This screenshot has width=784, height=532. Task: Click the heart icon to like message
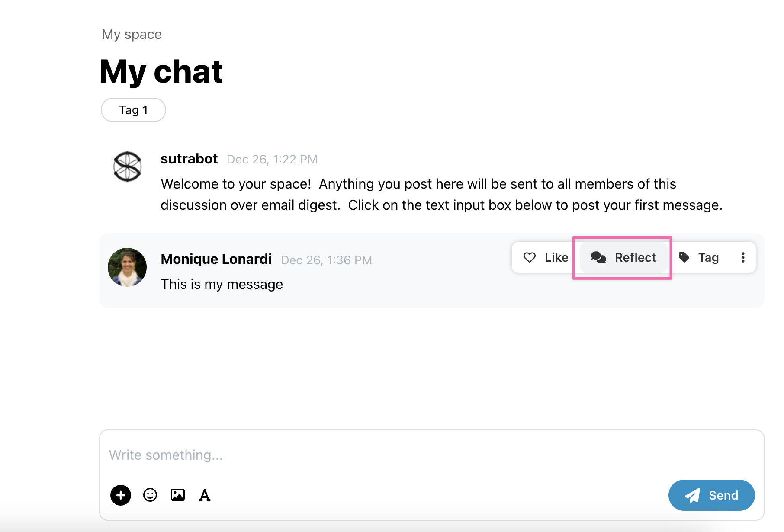click(x=530, y=257)
